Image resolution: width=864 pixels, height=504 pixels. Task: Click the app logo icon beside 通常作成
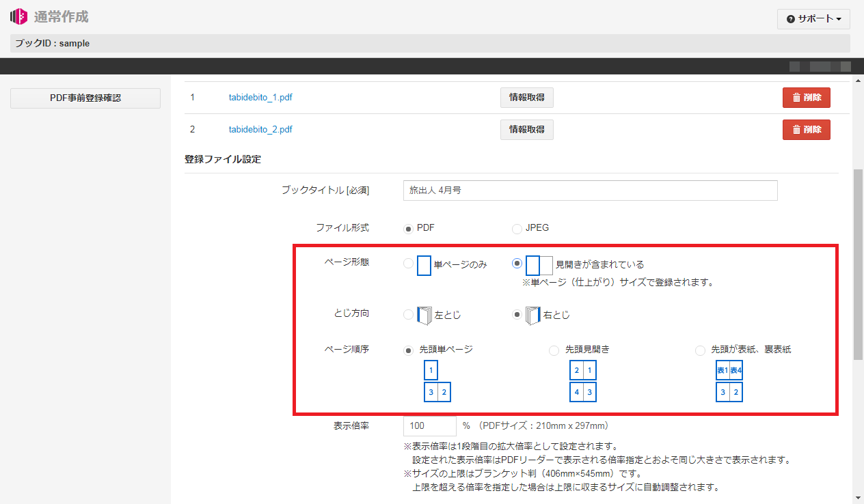(x=19, y=16)
